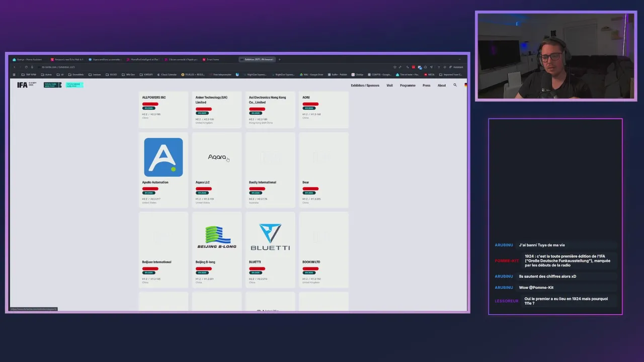This screenshot has height=362, width=644.
Task: Switch language using the German flag icon
Action: 465,85
